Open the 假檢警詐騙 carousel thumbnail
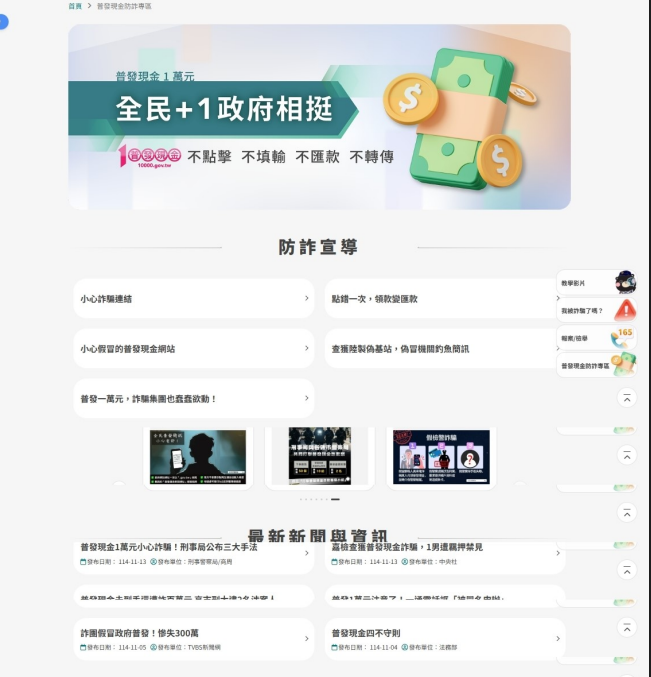The image size is (651, 677). point(441,457)
